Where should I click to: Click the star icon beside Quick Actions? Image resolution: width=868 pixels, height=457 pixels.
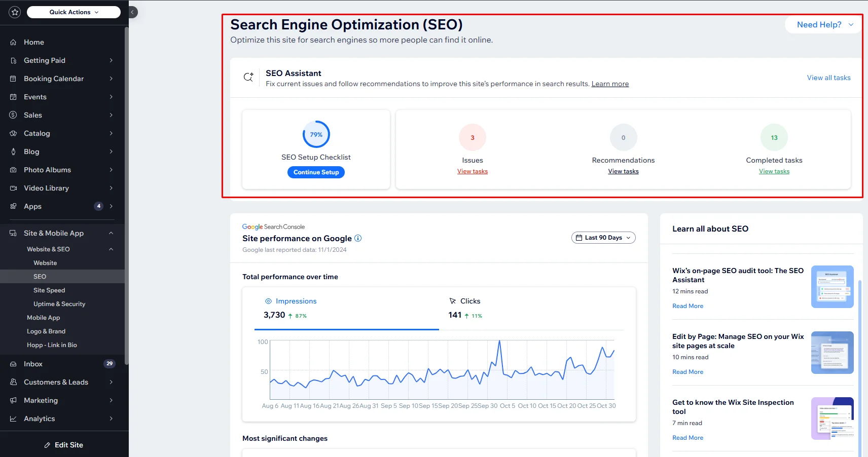point(15,12)
